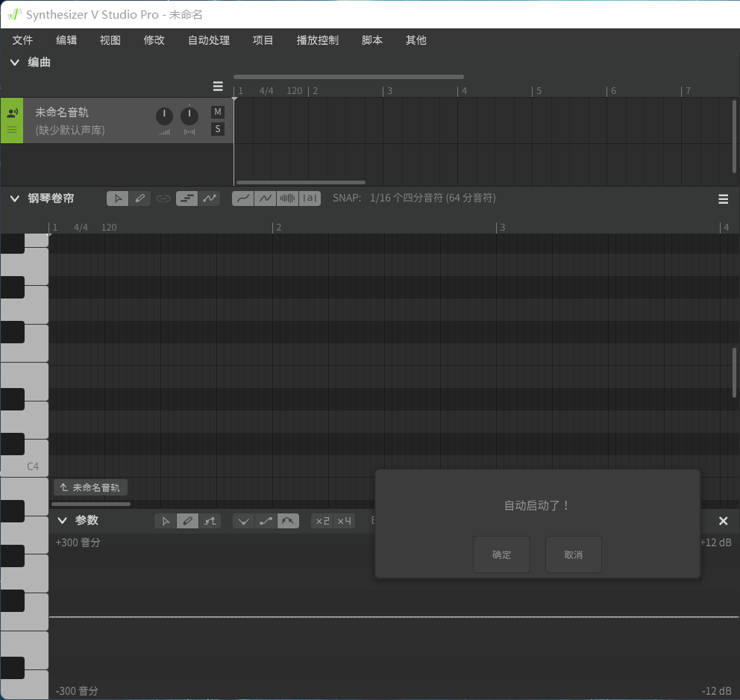Confirm the dialog with 确定

pyautogui.click(x=502, y=554)
